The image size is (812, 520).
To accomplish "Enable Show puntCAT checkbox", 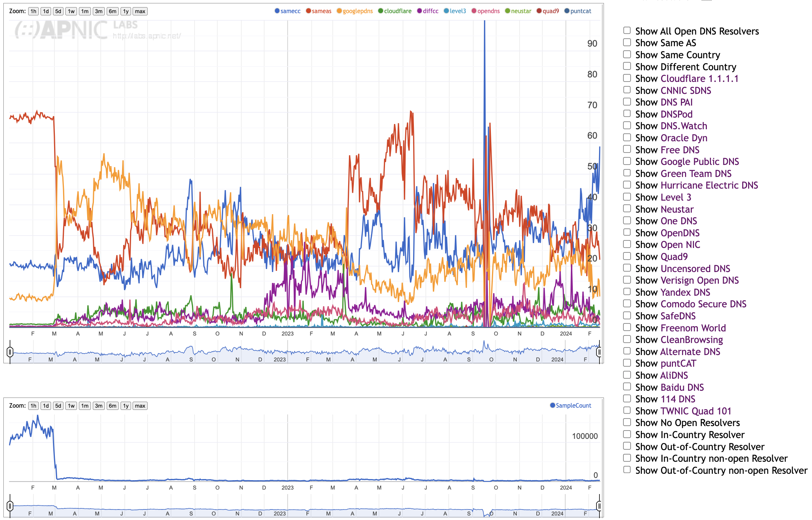I will pos(627,363).
